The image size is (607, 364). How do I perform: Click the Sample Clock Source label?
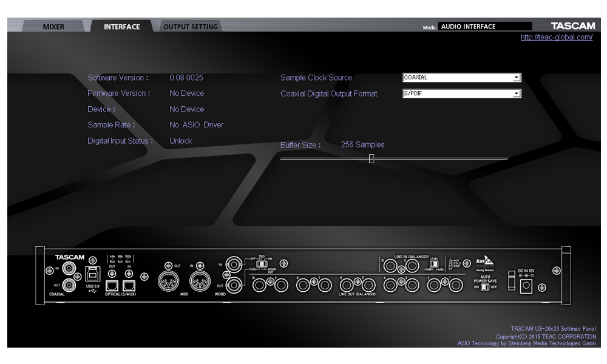(x=316, y=78)
